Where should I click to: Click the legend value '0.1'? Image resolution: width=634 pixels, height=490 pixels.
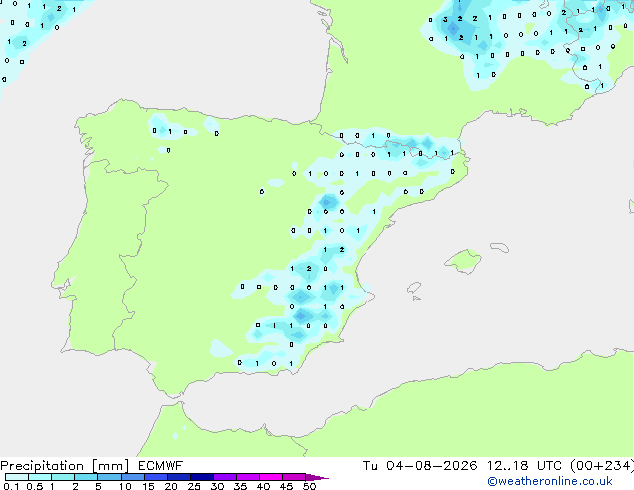[x=11, y=486]
